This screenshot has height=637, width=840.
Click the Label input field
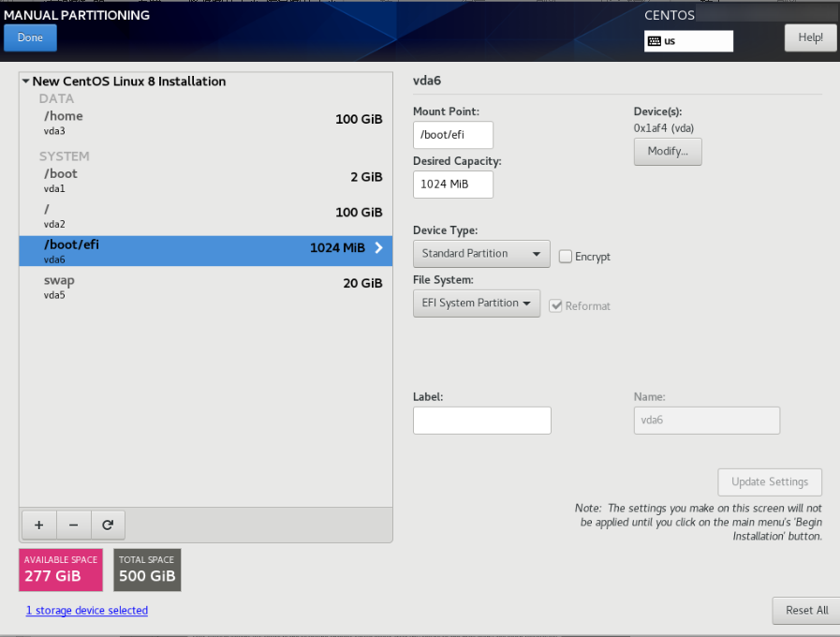[481, 421]
